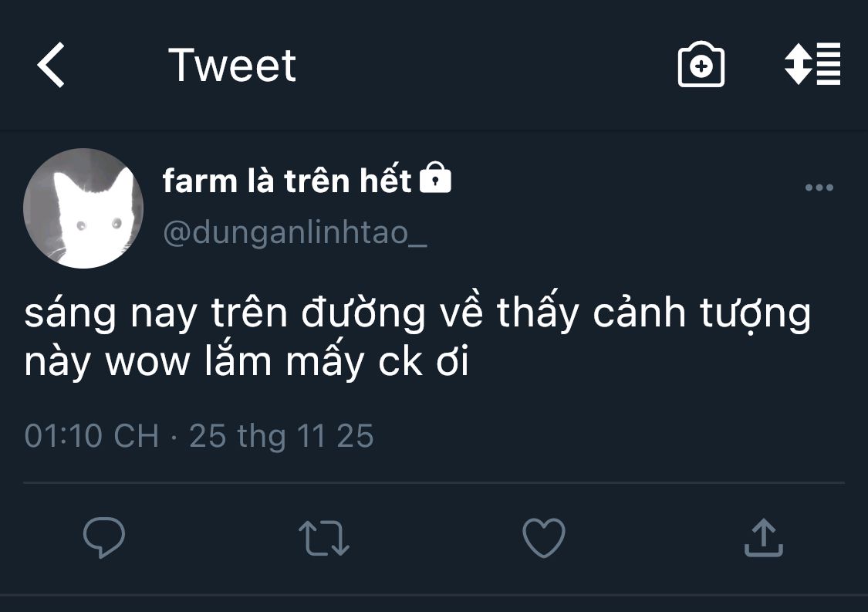Select the tweet text line "sáng nay trên đường"
This screenshot has height=612, width=868.
point(224,314)
